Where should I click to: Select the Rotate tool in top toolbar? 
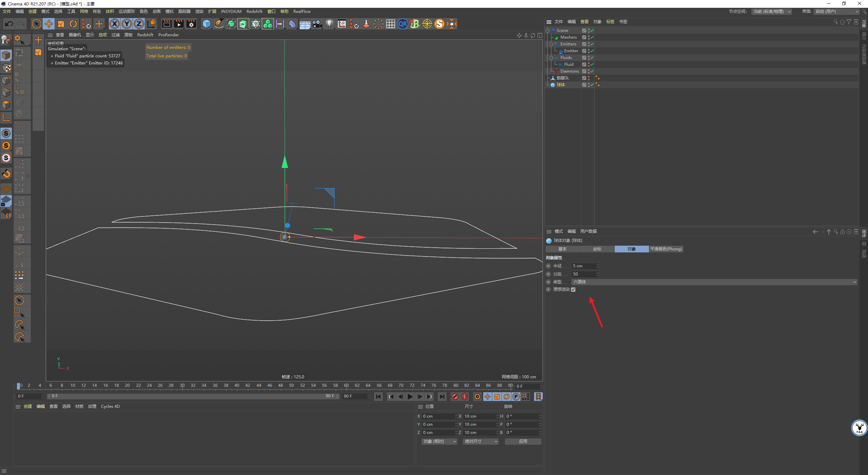tap(73, 24)
